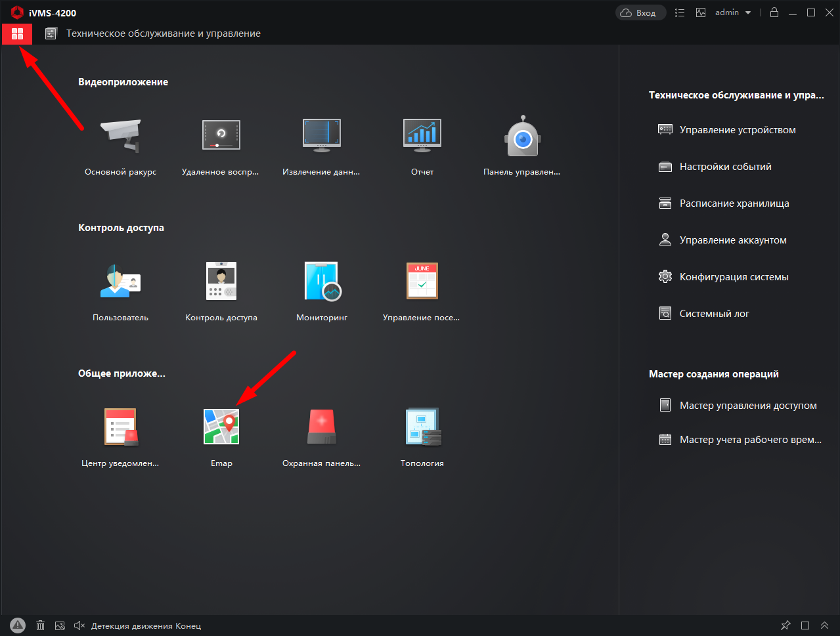Launch Удаленное воспроизведение playback module
Viewport: 840px width, 636px height.
tap(221, 136)
